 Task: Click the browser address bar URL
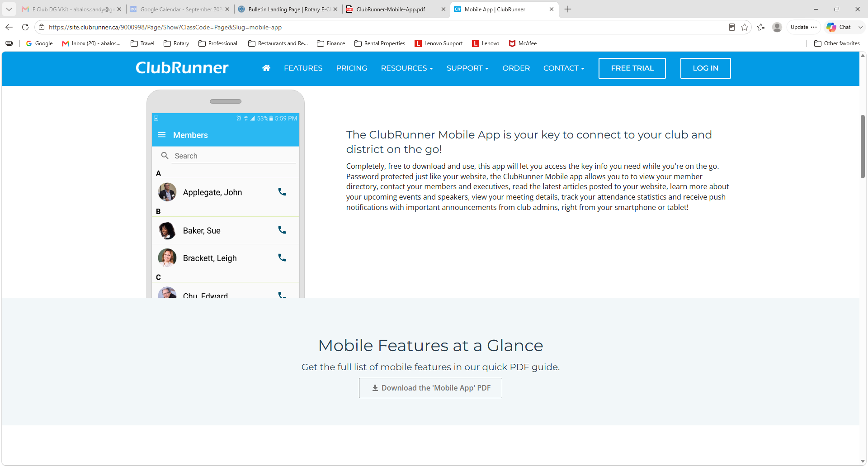[165, 27]
